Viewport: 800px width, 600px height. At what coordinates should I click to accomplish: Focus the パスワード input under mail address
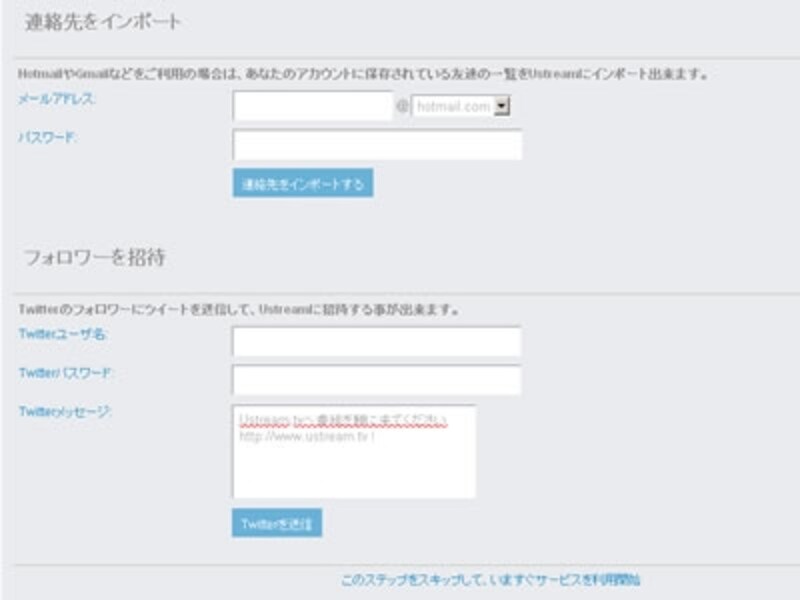click(x=377, y=144)
